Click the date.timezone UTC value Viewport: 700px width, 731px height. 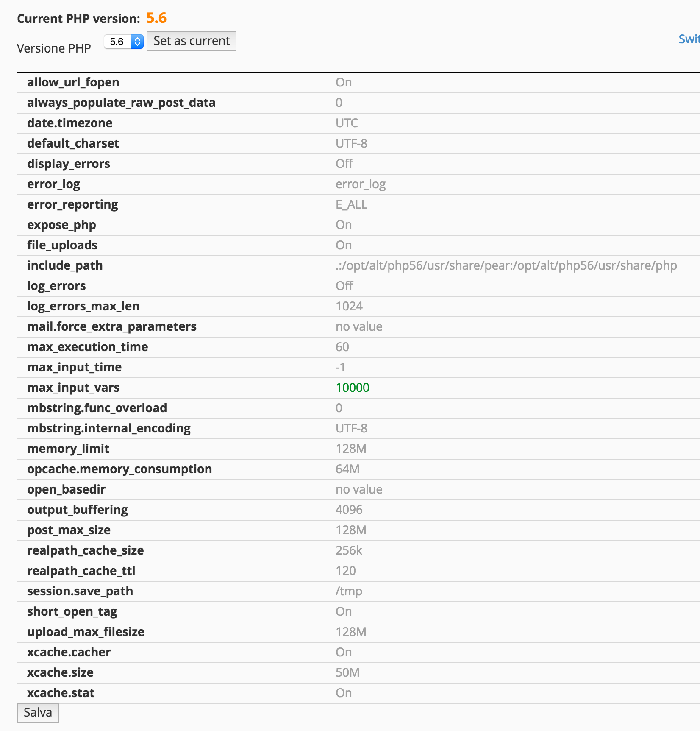click(x=347, y=123)
